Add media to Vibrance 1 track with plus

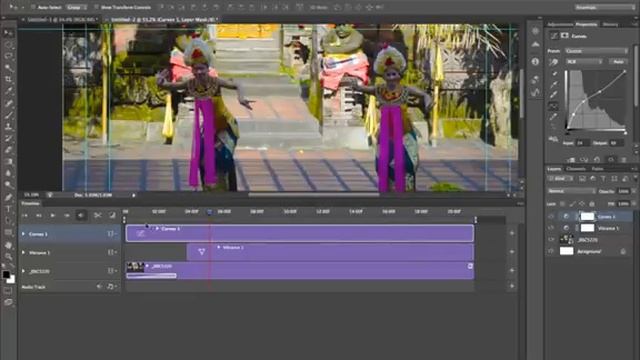512,252
